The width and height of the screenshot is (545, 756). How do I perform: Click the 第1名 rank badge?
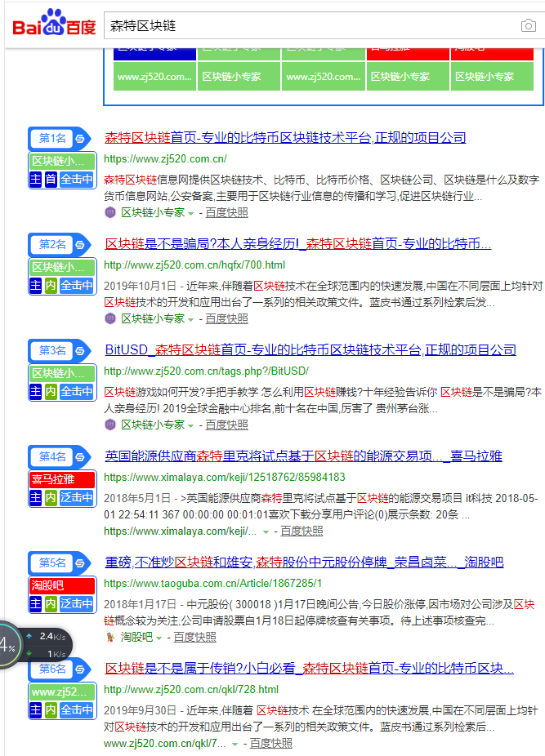pyautogui.click(x=51, y=139)
